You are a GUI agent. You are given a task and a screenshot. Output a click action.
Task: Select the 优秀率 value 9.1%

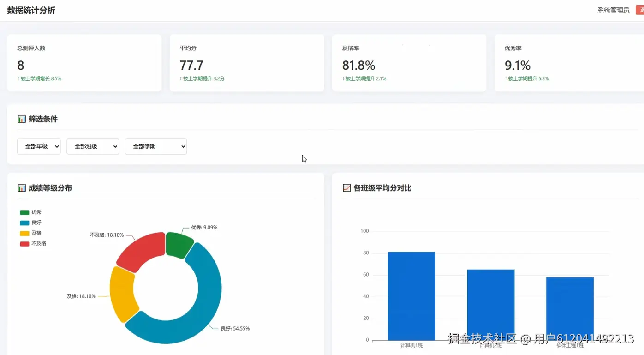click(518, 65)
